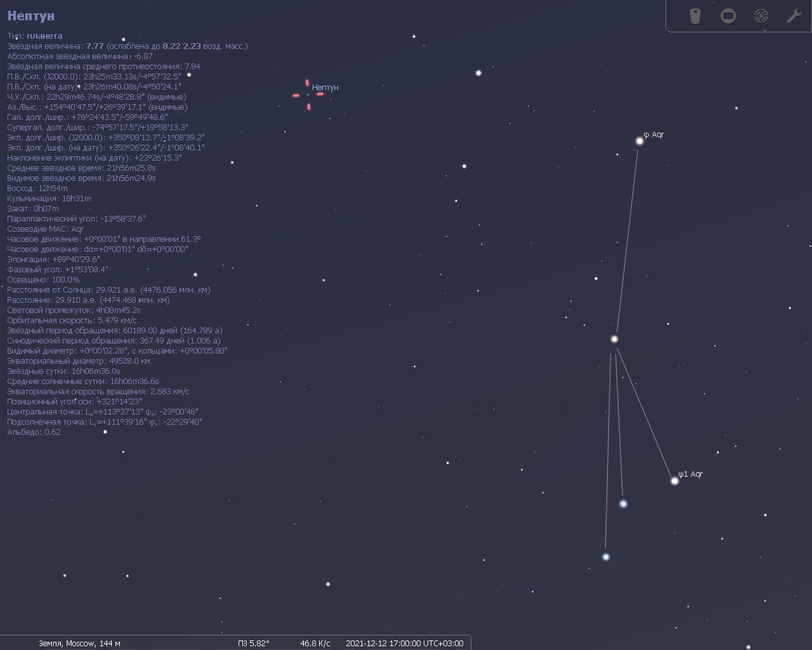The height and width of the screenshot is (650, 812).
Task: Click the "Подсолнечная точка" line
Action: (x=105, y=422)
